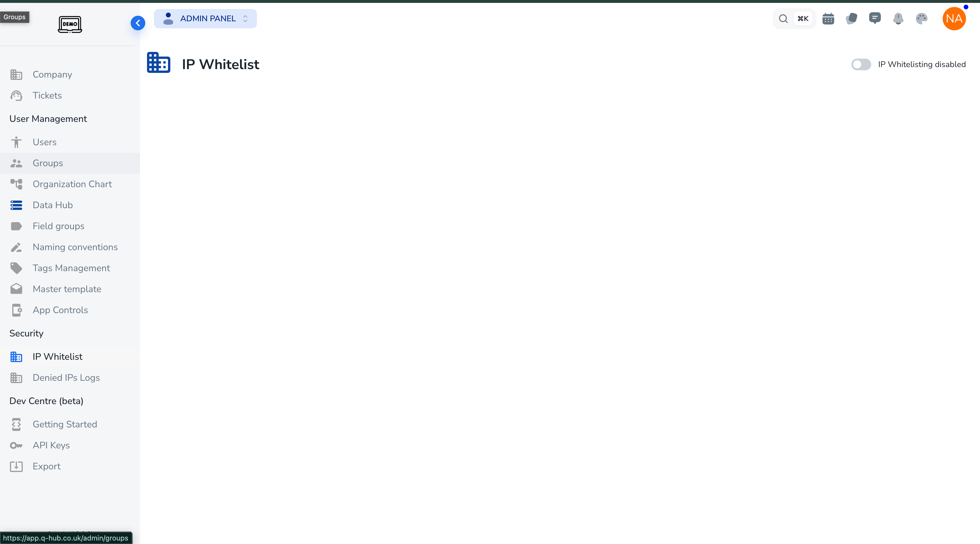Collapse the sidebar with blue chevron button

(x=138, y=23)
